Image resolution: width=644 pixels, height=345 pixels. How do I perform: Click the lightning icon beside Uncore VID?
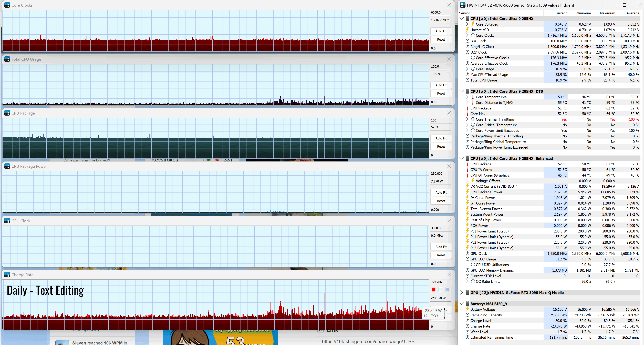467,30
